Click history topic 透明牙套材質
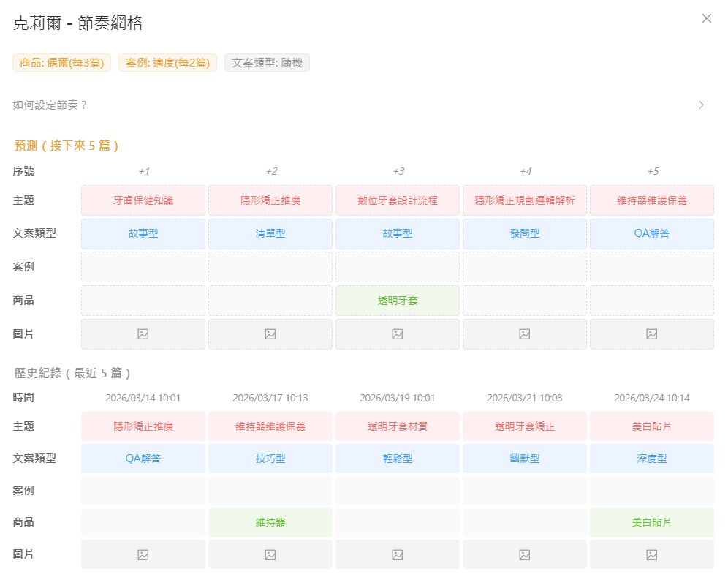This screenshot has height=585, width=728. coord(398,426)
